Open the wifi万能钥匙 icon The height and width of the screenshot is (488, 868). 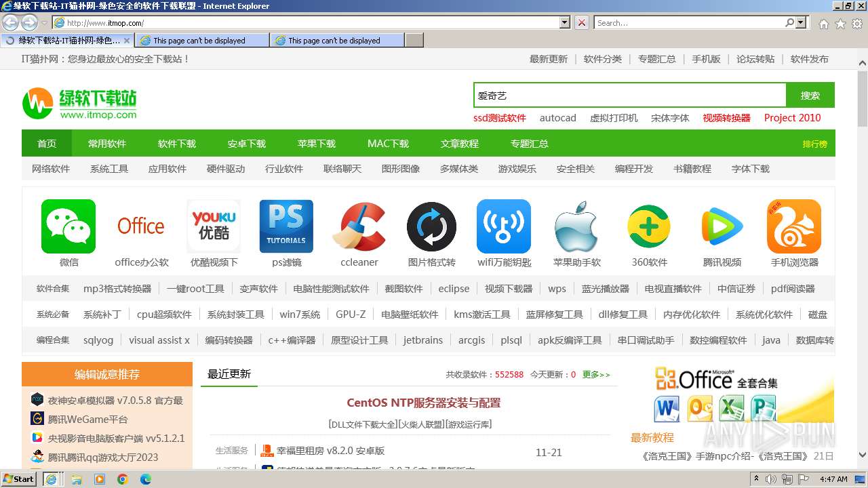tap(504, 226)
